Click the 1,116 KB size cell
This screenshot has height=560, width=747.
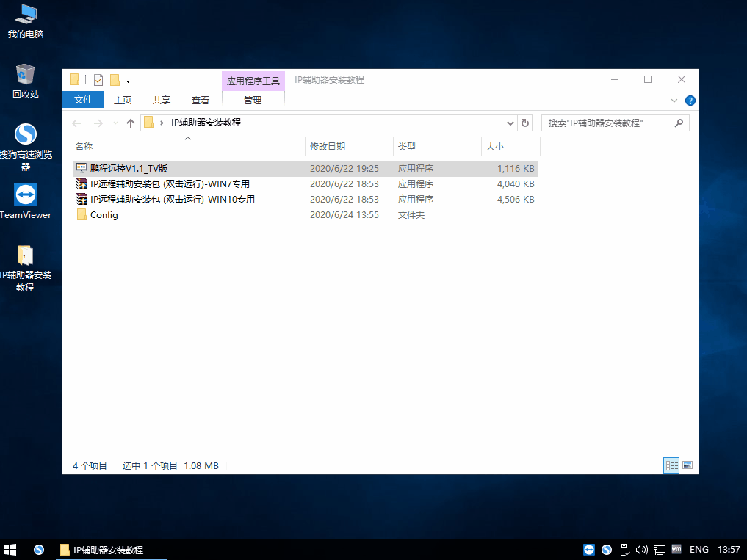(x=516, y=169)
